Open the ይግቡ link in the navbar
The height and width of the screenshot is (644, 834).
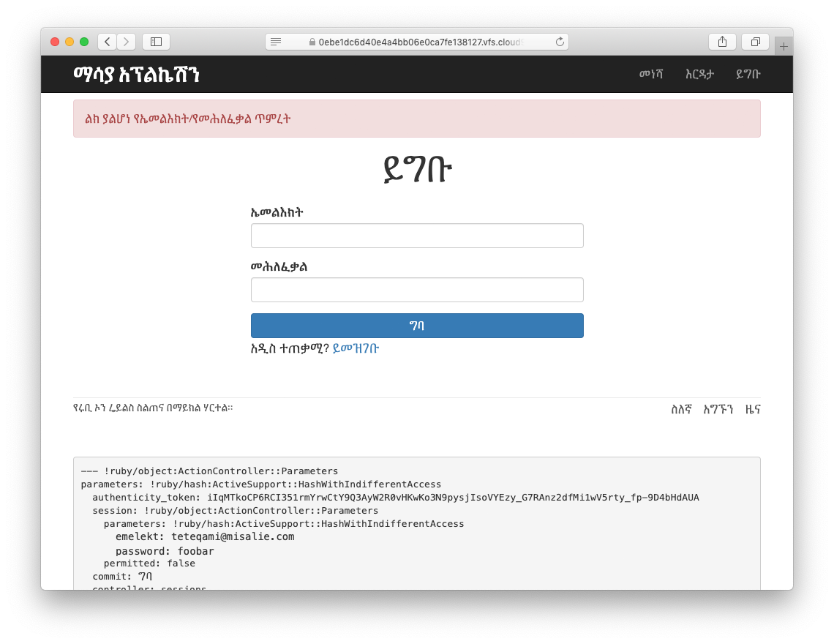pyautogui.click(x=748, y=74)
